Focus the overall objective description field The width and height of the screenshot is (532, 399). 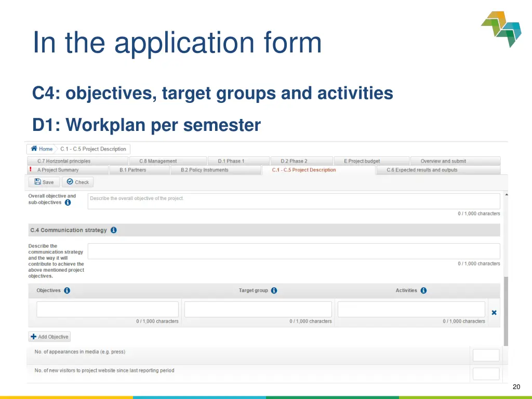pyautogui.click(x=294, y=201)
